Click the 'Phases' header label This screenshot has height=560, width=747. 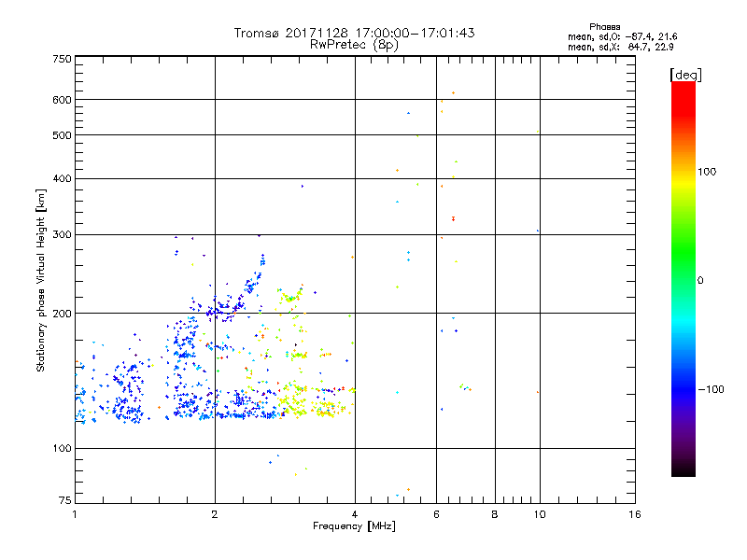tap(604, 27)
